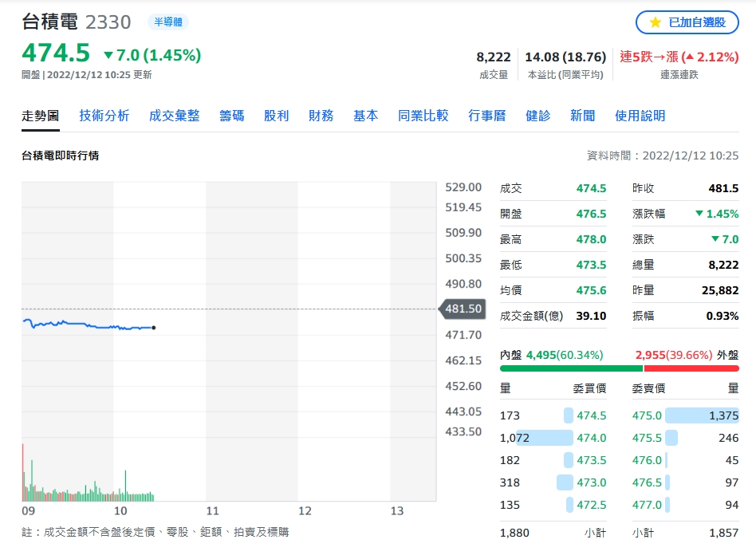Open the 同業比較 tab

pos(423,116)
